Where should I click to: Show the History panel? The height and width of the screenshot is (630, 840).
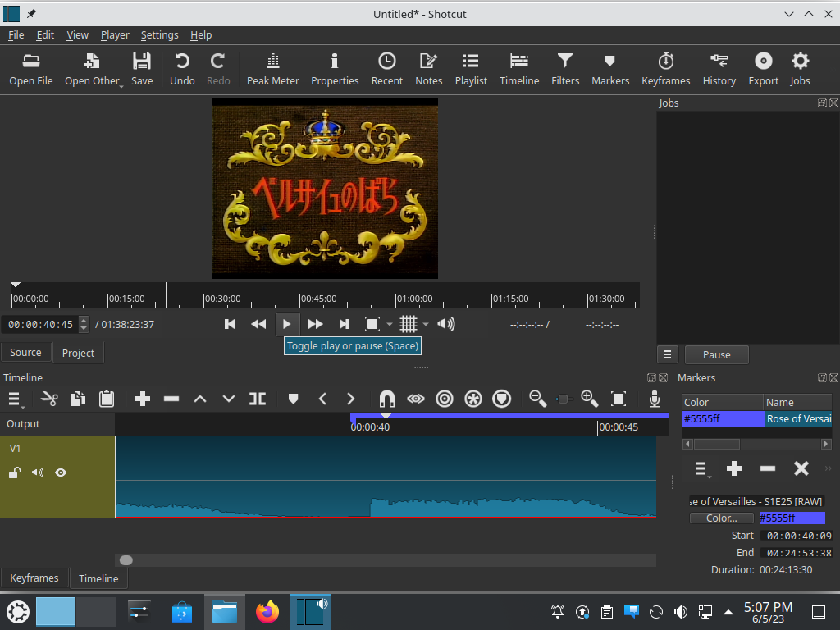coord(719,70)
